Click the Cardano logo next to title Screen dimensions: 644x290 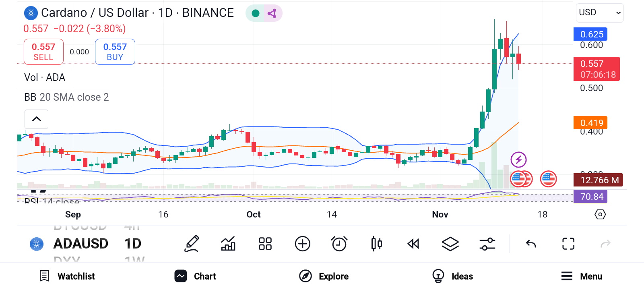click(31, 13)
